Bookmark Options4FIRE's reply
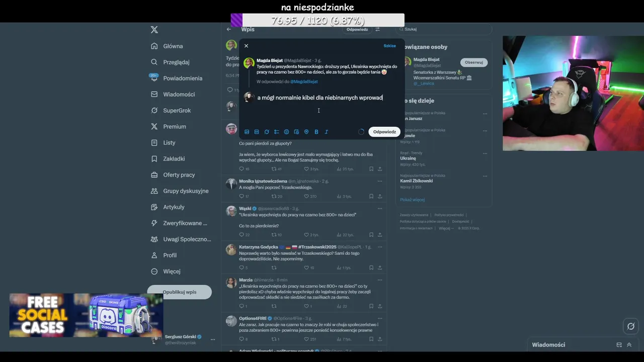 pyautogui.click(x=371, y=339)
